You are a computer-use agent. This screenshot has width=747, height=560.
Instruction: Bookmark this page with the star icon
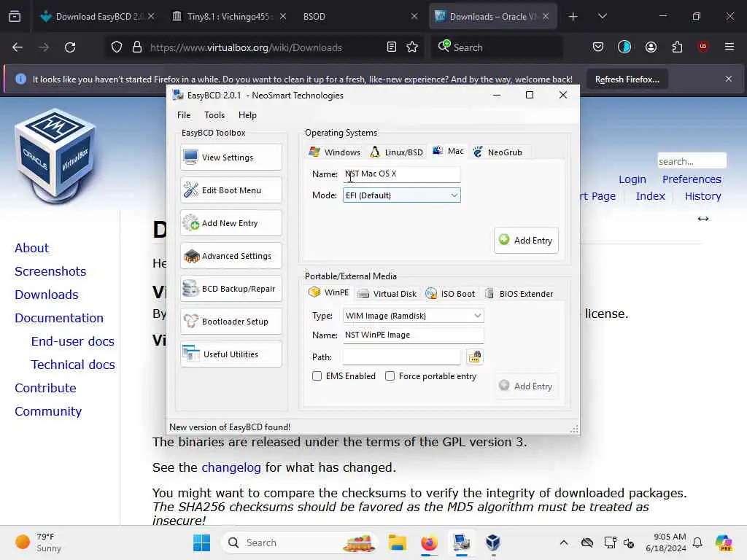pos(412,47)
